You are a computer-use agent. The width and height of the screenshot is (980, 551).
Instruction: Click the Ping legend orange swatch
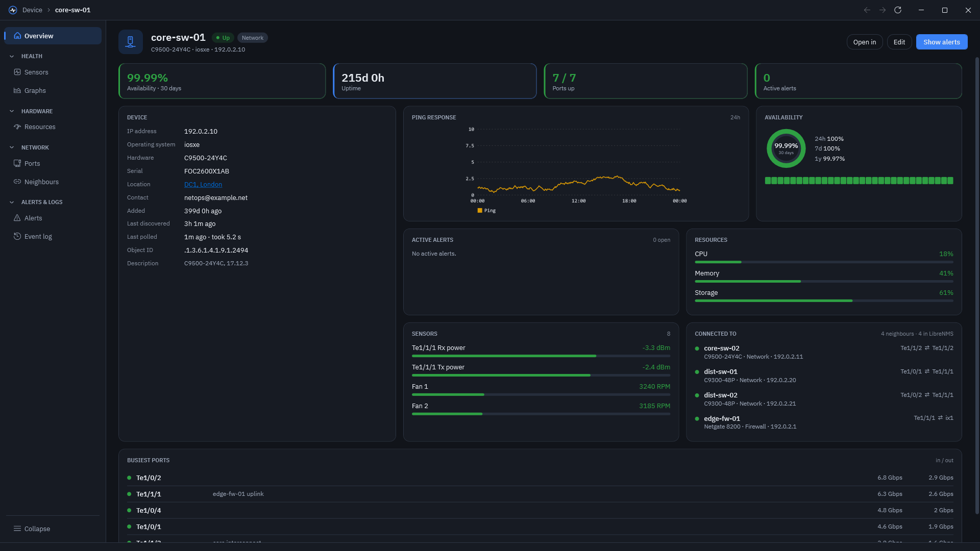click(x=480, y=210)
